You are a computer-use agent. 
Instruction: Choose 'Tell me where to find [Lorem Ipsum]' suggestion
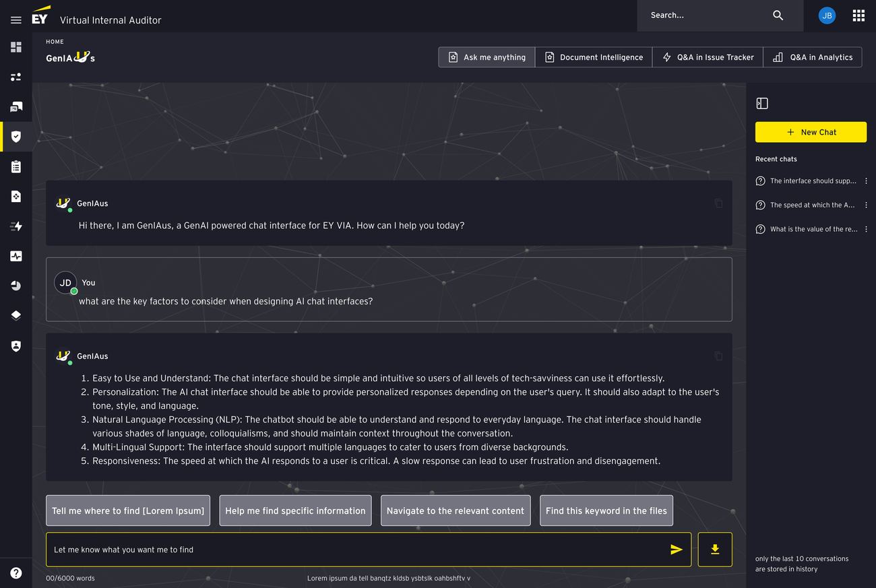(x=128, y=511)
